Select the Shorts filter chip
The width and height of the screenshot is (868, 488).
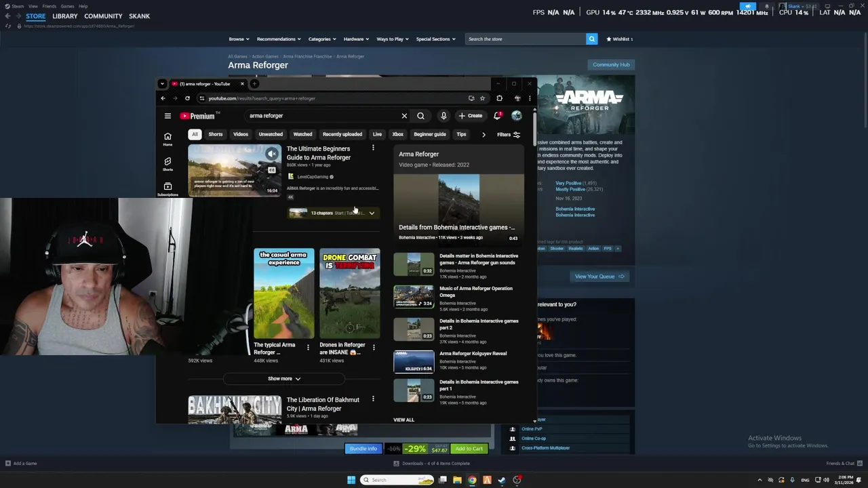point(216,134)
